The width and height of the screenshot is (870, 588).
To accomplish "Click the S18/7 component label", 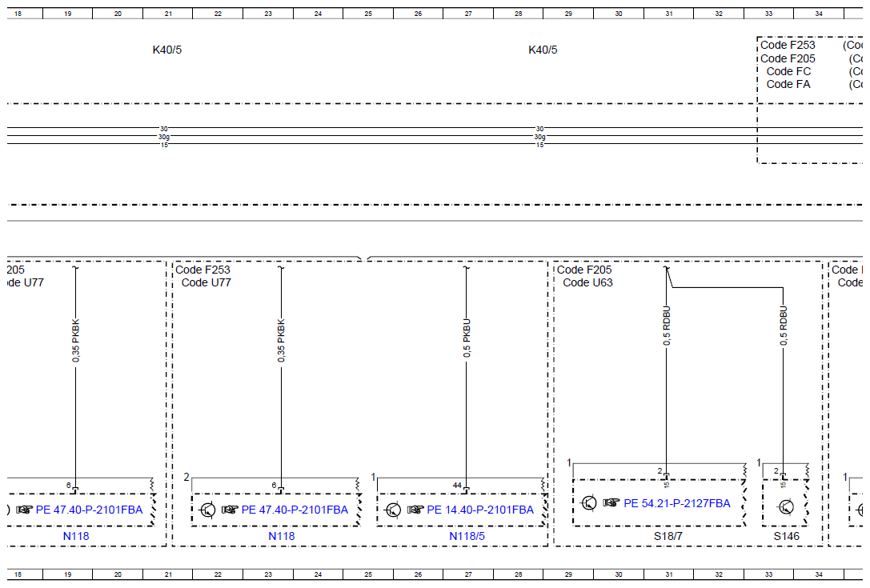I will pyautogui.click(x=668, y=536).
